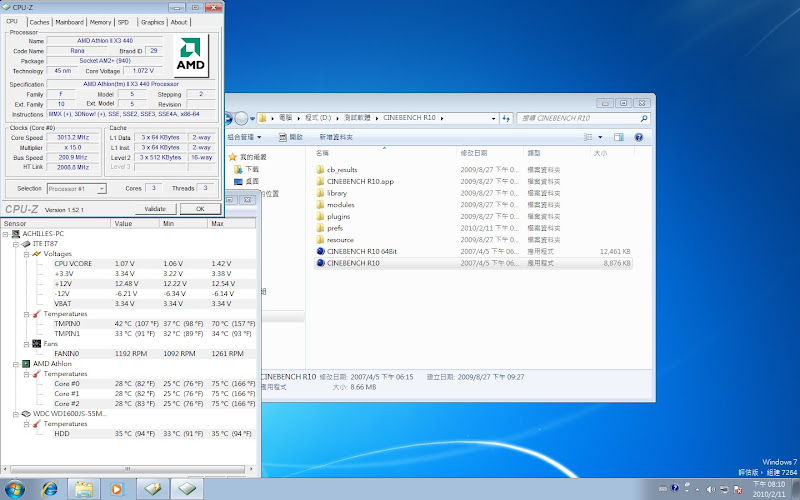Select the Core #2 temperature row
Screen dimensions: 800x500
154,404
